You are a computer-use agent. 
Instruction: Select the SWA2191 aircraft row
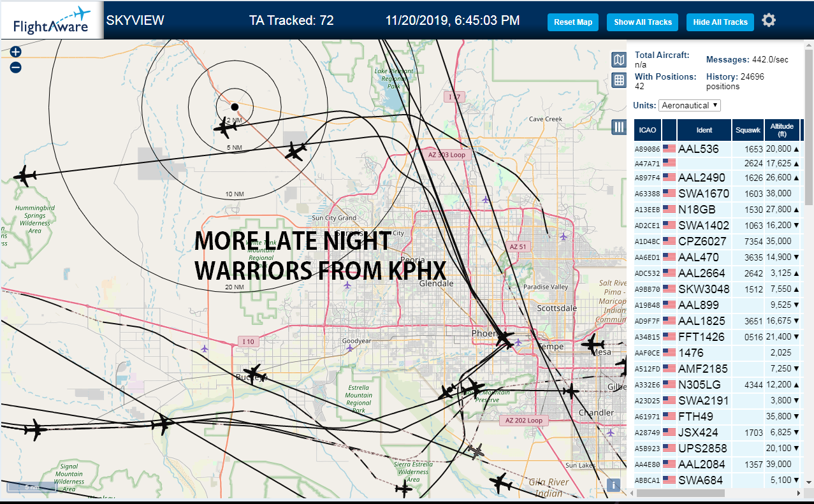[x=718, y=401]
